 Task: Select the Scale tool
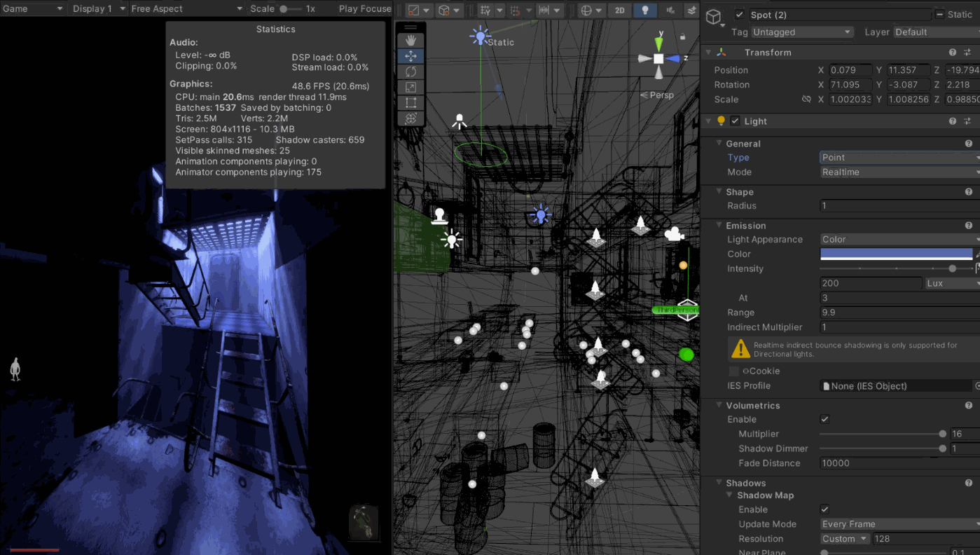(x=411, y=87)
